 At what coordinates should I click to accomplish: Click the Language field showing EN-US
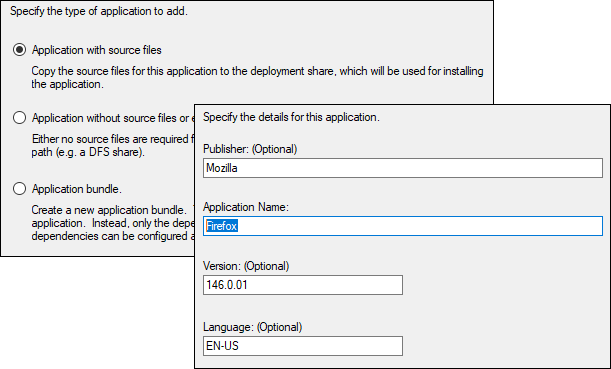(303, 346)
